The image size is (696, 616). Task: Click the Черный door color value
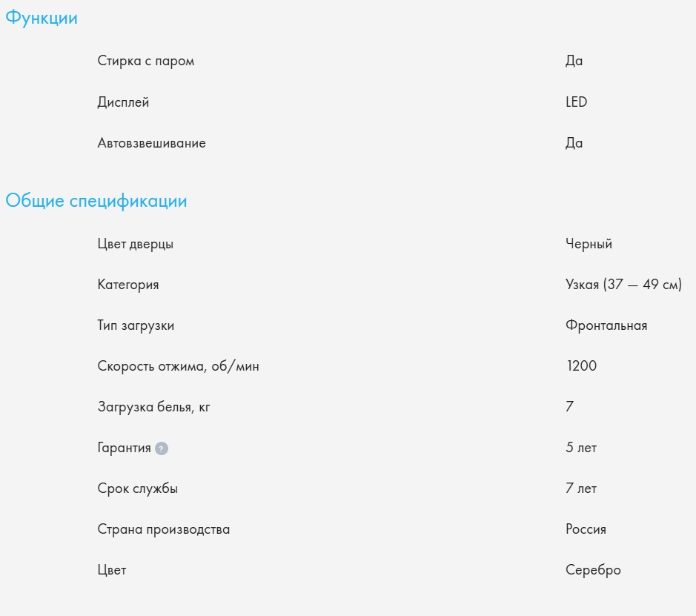[589, 244]
